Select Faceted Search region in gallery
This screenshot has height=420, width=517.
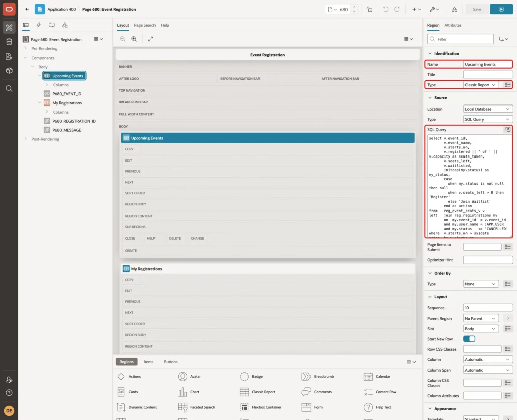196,407
